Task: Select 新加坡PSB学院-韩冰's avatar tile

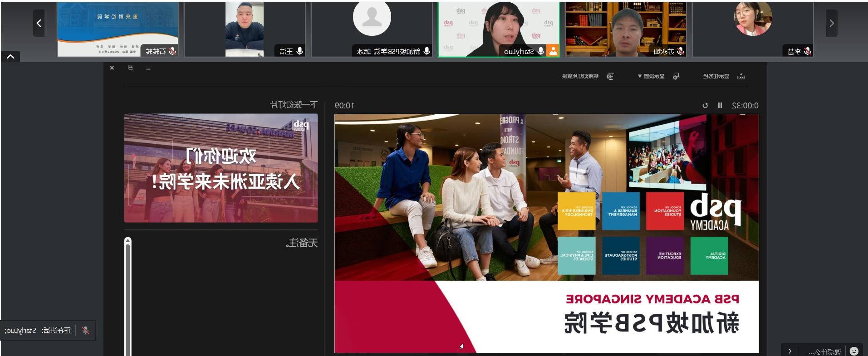Action: point(372,29)
